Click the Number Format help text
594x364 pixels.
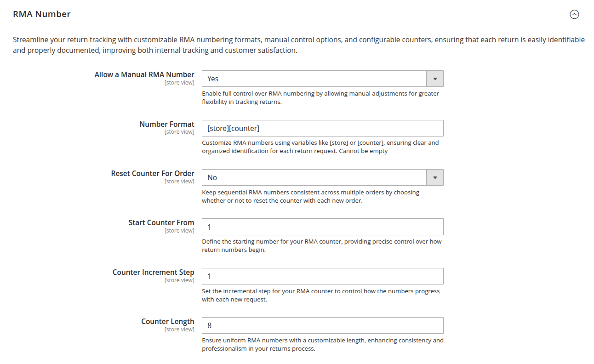pos(320,147)
